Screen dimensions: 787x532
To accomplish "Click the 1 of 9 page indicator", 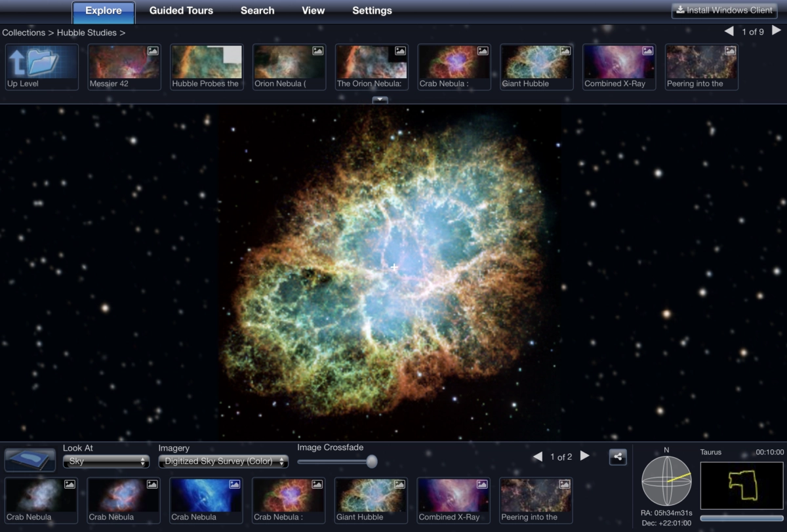I will (752, 31).
